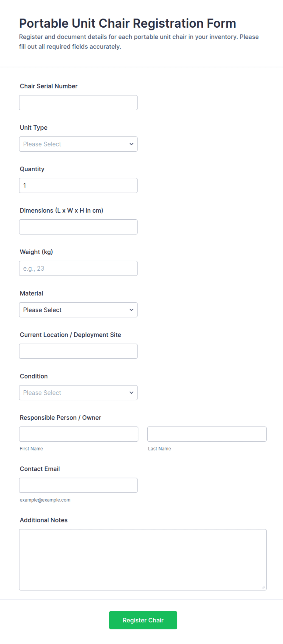Click the textarea resize handle corner
This screenshot has height=644, width=283.
263,587
